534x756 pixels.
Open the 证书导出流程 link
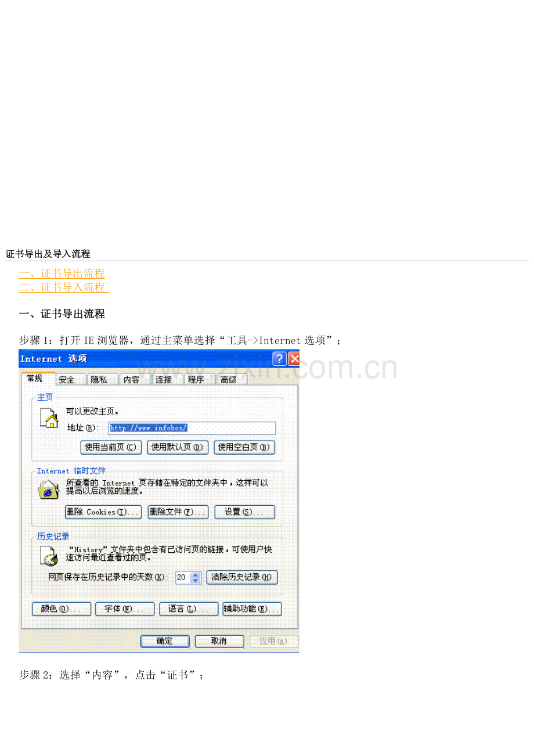point(63,273)
